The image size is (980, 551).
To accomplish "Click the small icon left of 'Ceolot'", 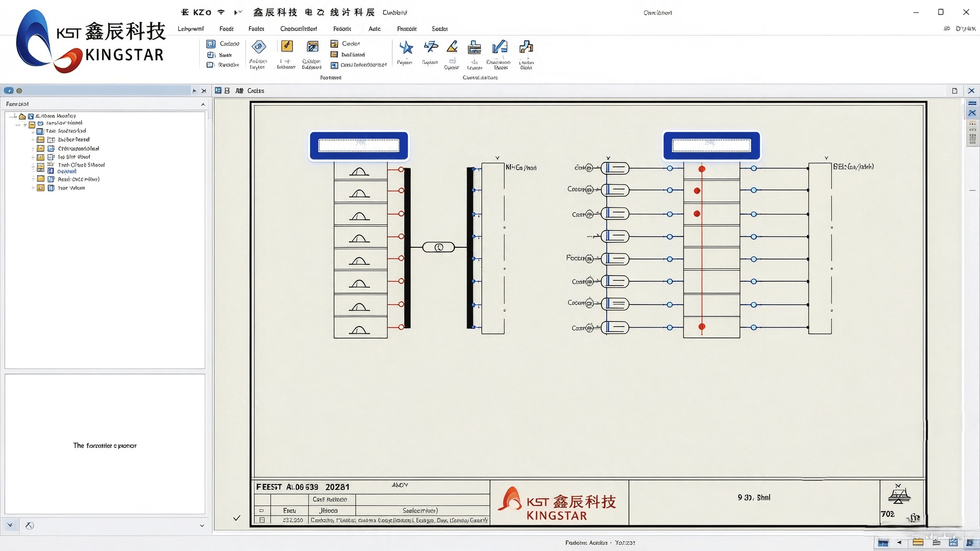I will 334,44.
